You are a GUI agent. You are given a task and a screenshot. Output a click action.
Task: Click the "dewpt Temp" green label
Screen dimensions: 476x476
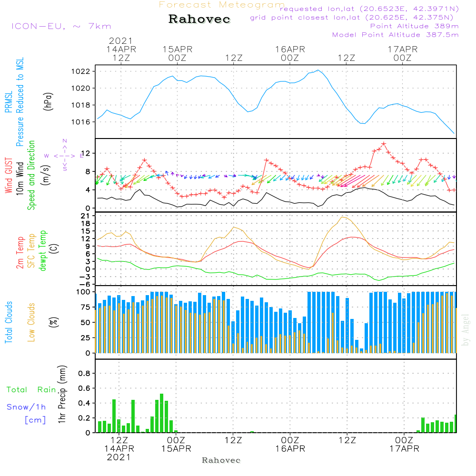42,250
